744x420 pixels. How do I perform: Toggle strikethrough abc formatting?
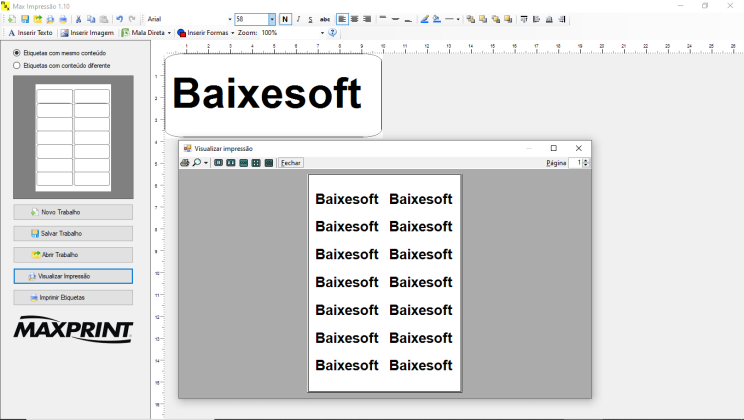[325, 19]
